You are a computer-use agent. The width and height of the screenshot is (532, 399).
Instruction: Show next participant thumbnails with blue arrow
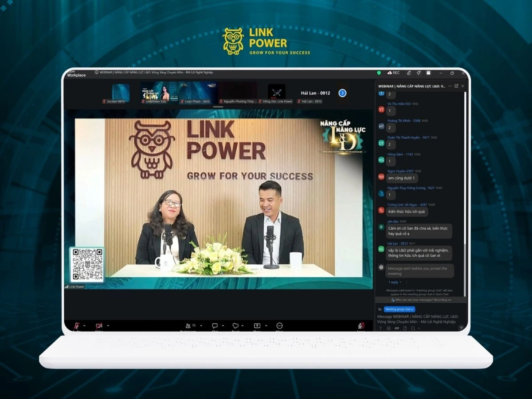pos(342,93)
